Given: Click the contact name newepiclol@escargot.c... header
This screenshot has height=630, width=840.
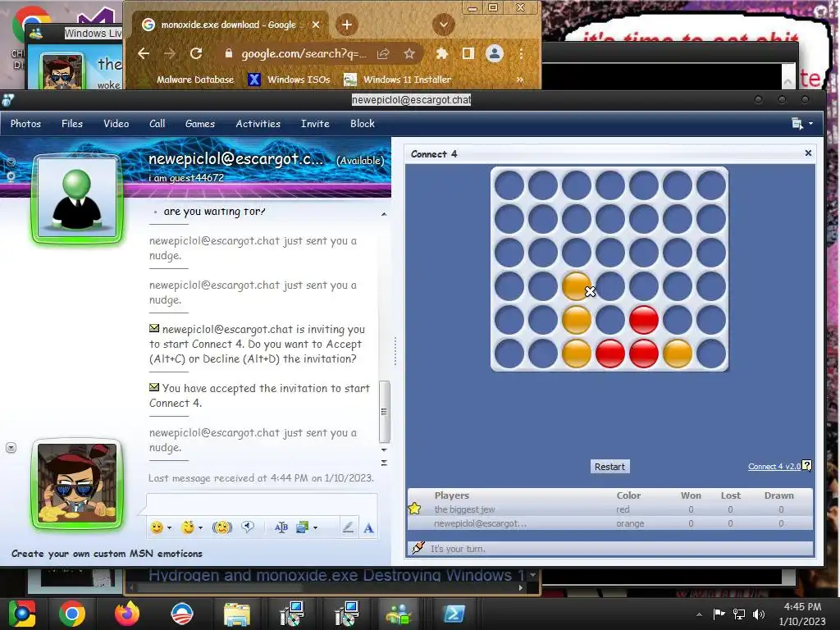Looking at the screenshot, I should click(x=235, y=159).
